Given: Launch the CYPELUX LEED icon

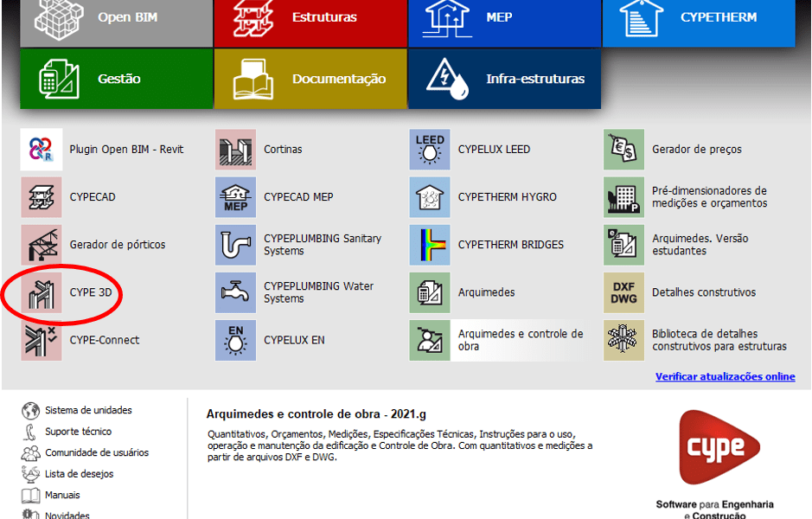Looking at the screenshot, I should pyautogui.click(x=430, y=149).
